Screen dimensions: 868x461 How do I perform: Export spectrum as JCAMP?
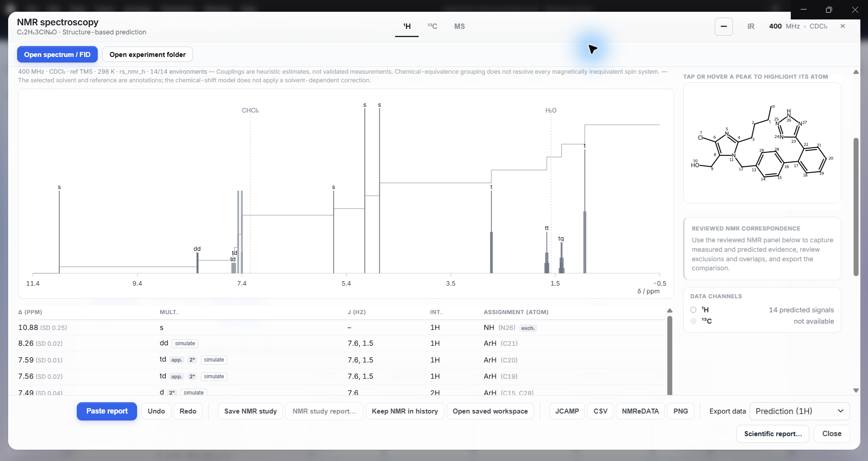pos(567,411)
